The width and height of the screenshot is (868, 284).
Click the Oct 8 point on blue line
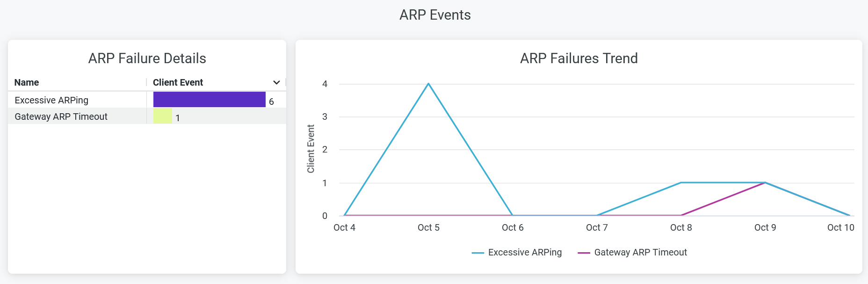tap(681, 182)
